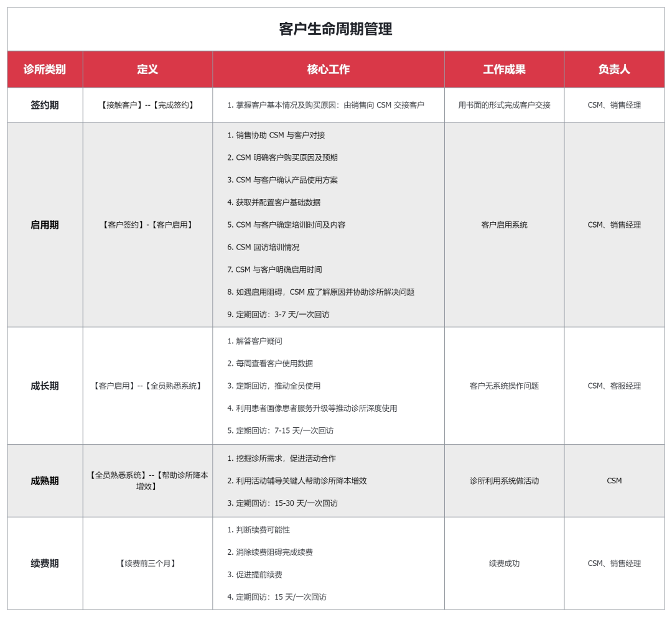
Task: Select the 负责人 column header
Action: tap(614, 69)
